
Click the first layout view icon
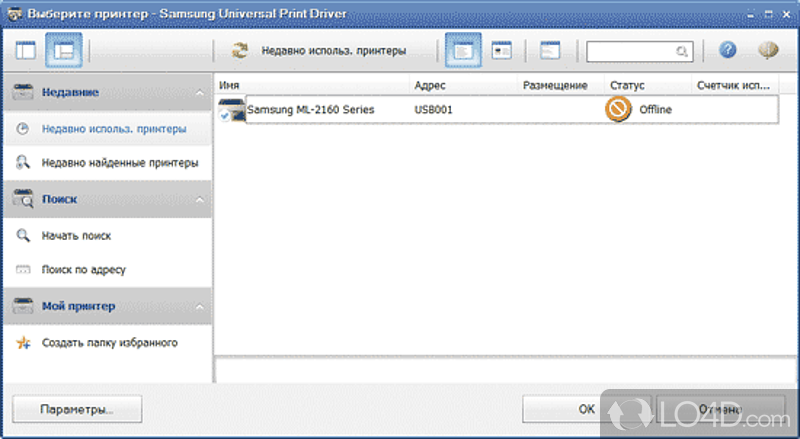click(26, 50)
